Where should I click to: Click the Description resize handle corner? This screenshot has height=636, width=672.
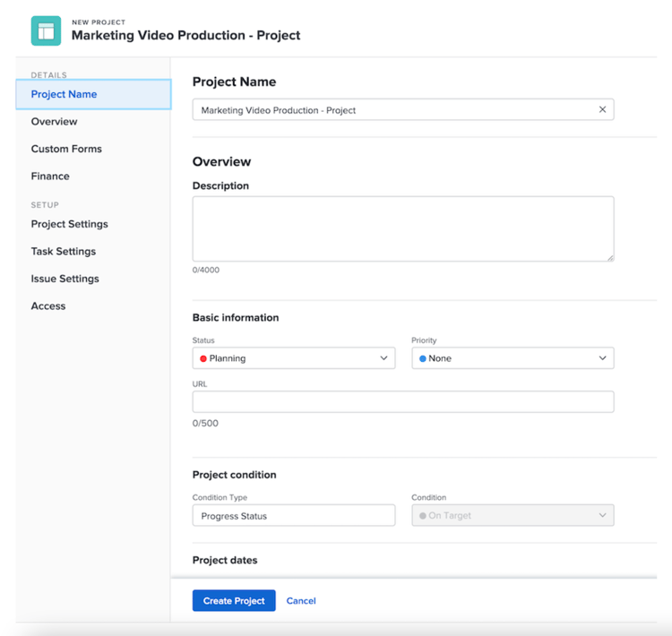pyautogui.click(x=610, y=258)
